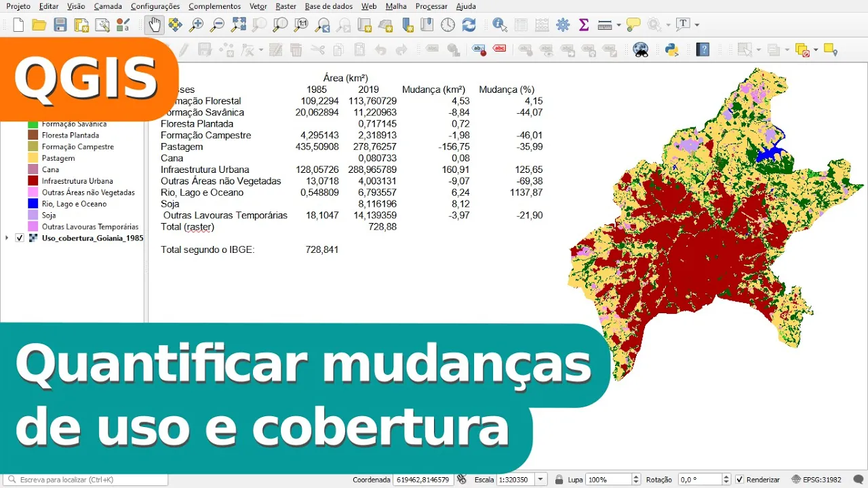Open the Text Annotation dropdown arrow
The width and height of the screenshot is (868, 488).
point(696,25)
